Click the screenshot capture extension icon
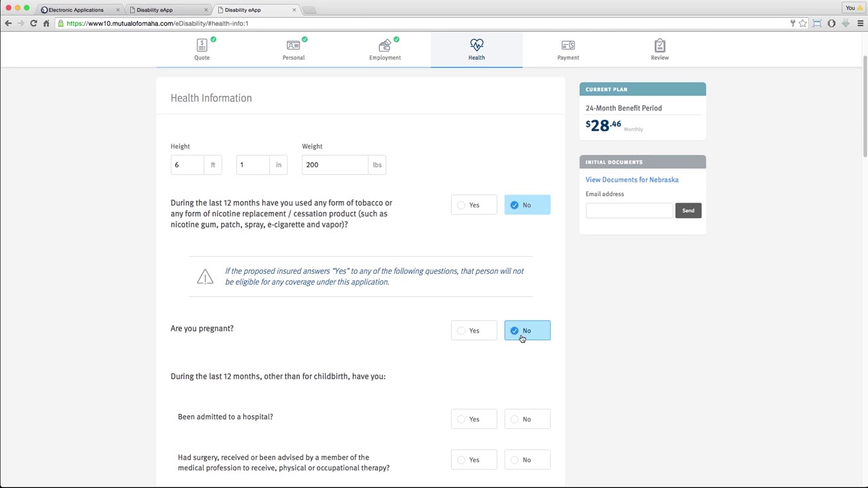Viewport: 868px width, 488px height. (817, 23)
